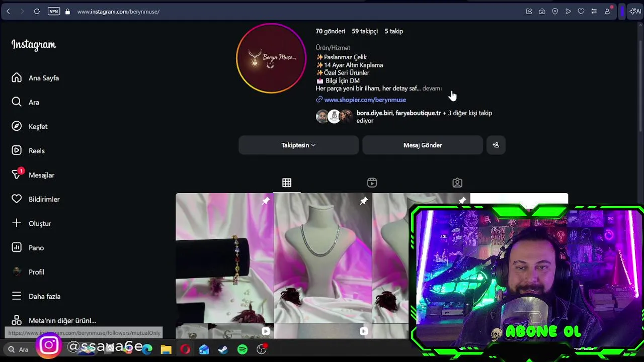
Task: Reload the page with refresh icon
Action: click(37, 11)
